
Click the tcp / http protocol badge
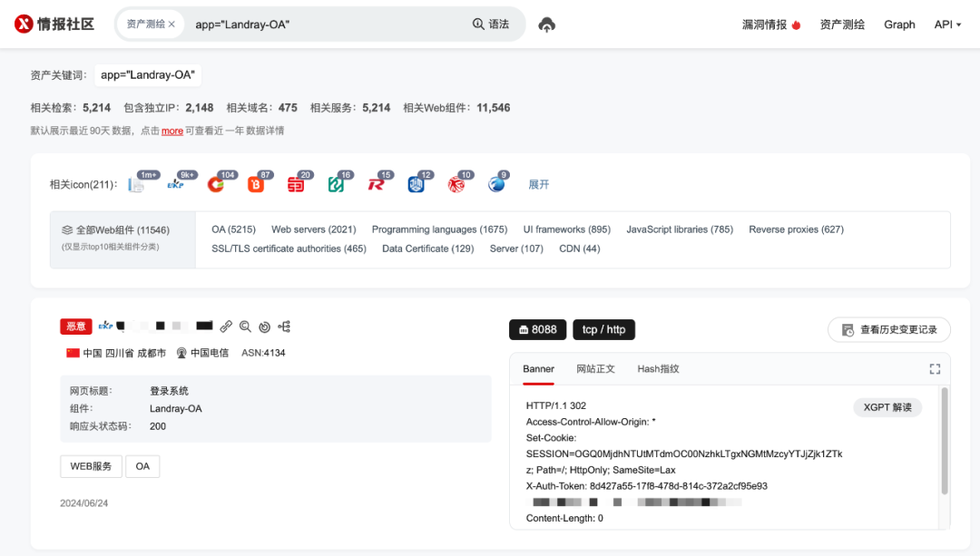coord(603,329)
